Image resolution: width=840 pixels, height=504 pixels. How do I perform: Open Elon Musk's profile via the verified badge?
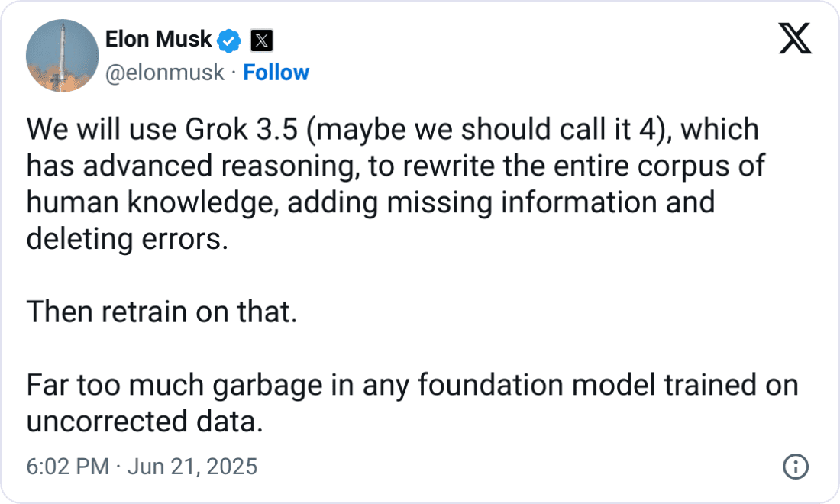point(229,39)
